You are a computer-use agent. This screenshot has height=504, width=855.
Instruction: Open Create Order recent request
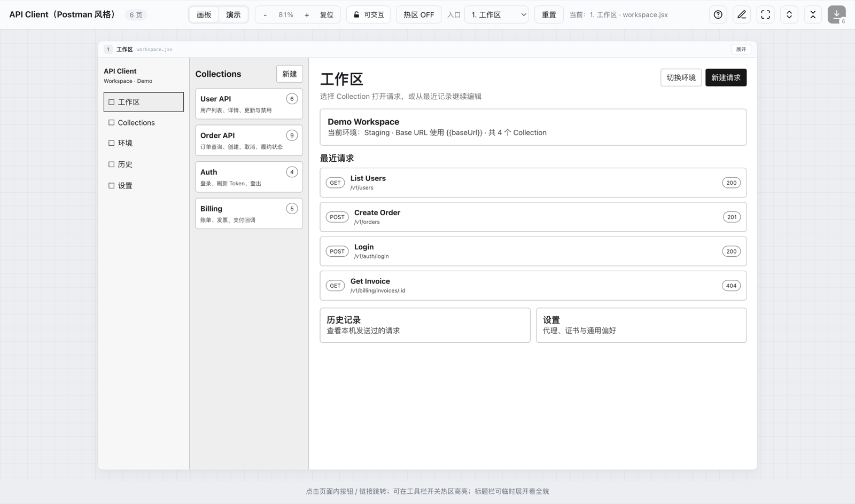click(533, 217)
